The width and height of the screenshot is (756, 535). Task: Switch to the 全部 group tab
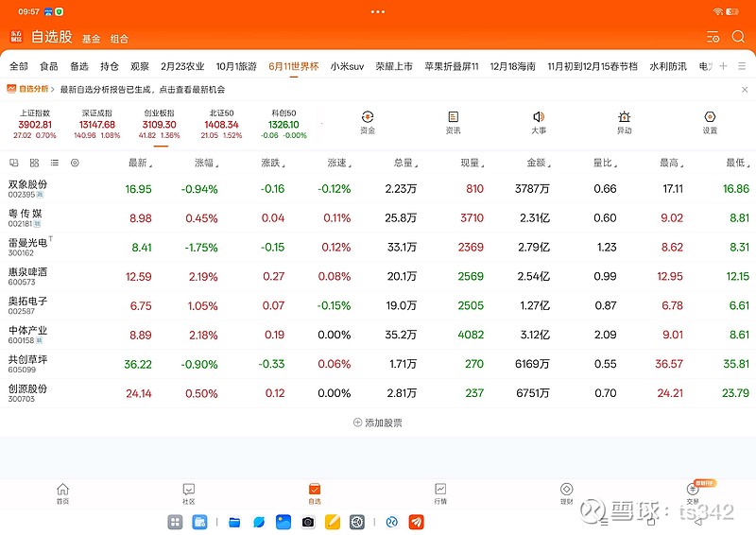19,66
